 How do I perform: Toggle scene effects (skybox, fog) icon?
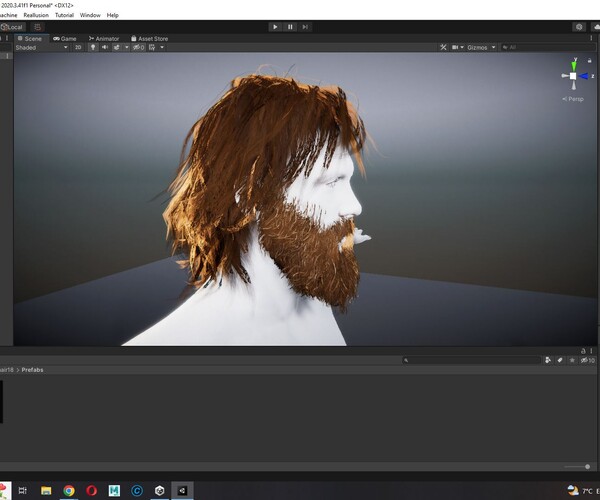tap(117, 47)
